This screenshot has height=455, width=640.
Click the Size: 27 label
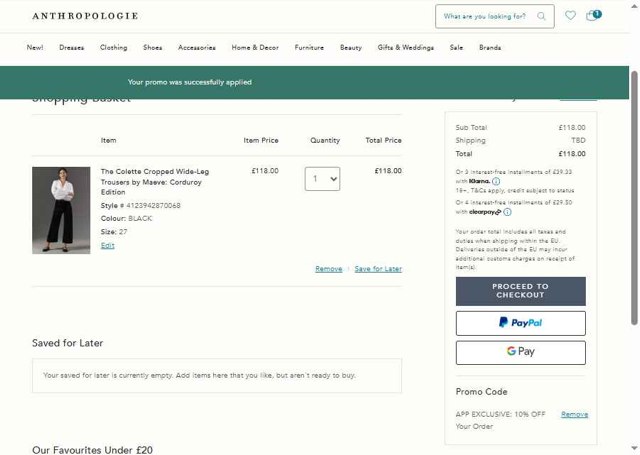114,232
